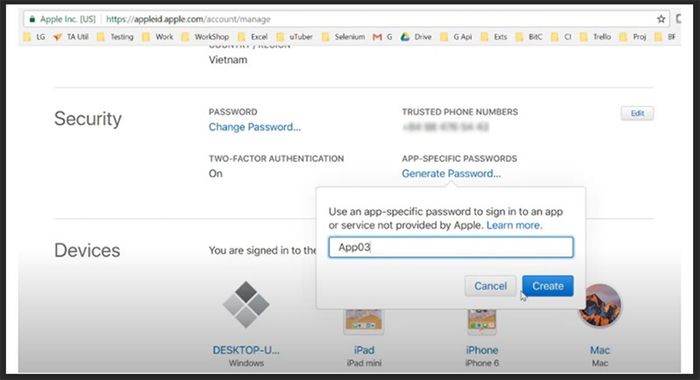
Task: Open the Testing bookmarks folder
Action: coord(115,37)
